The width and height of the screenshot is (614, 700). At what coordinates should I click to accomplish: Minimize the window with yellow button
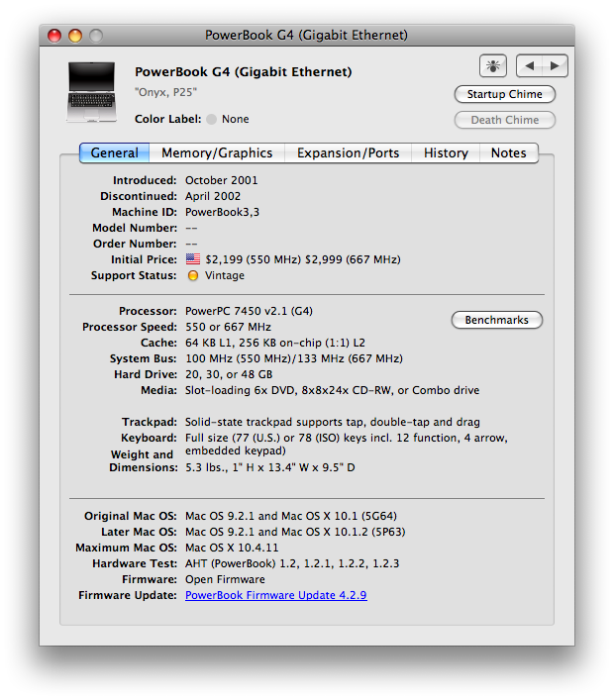click(x=75, y=36)
